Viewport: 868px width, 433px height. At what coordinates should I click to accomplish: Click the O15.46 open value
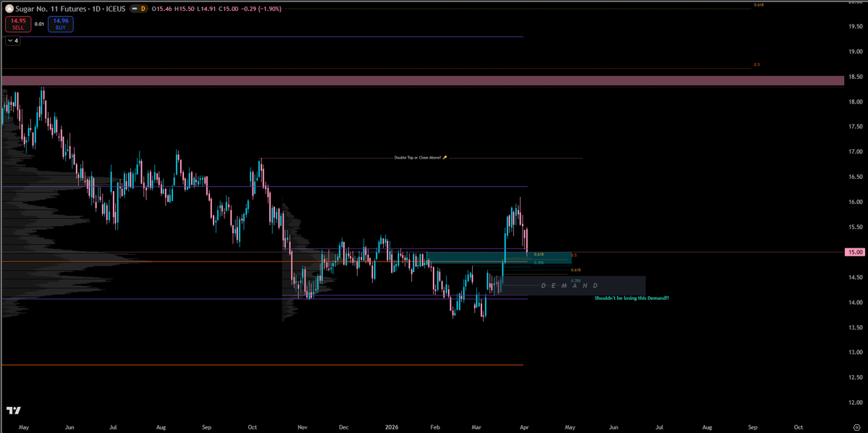tap(160, 9)
